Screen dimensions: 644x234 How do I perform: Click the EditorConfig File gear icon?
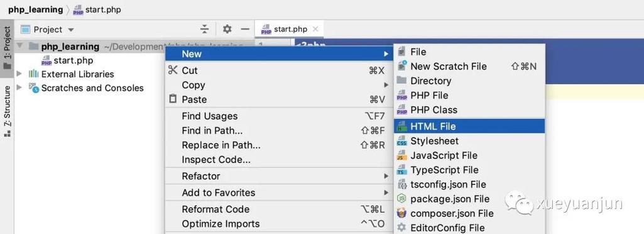pos(401,228)
